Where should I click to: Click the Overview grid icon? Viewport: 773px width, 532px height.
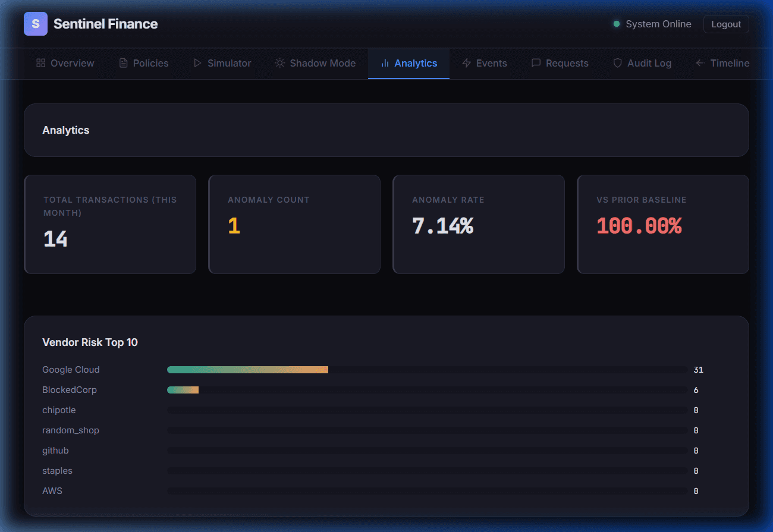41,63
